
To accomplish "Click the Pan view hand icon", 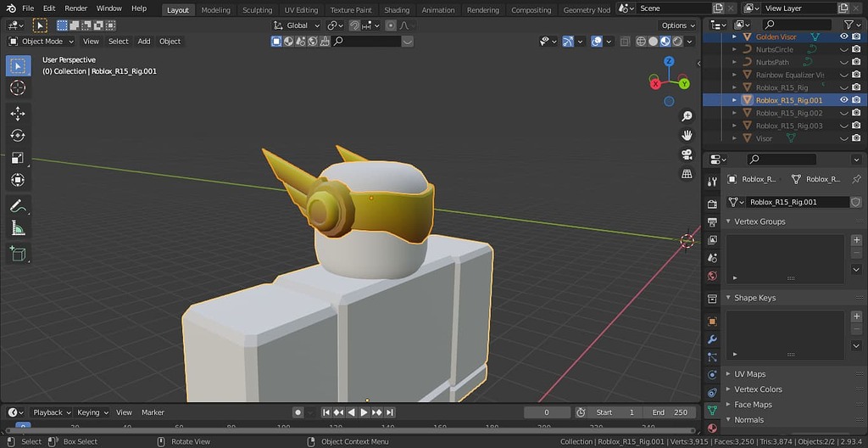I will pyautogui.click(x=687, y=135).
